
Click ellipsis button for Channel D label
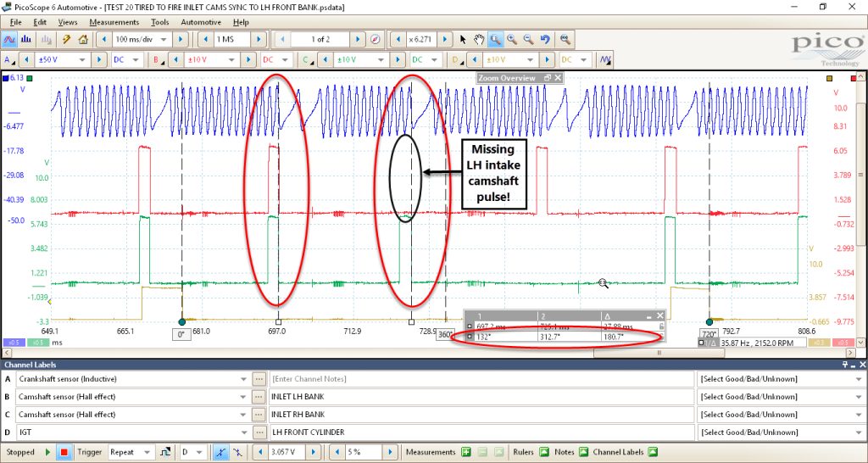[x=259, y=432]
